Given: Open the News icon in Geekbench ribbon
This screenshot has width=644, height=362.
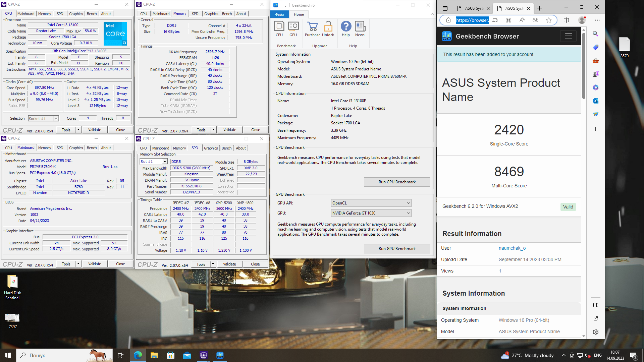Looking at the screenshot, I should [360, 29].
